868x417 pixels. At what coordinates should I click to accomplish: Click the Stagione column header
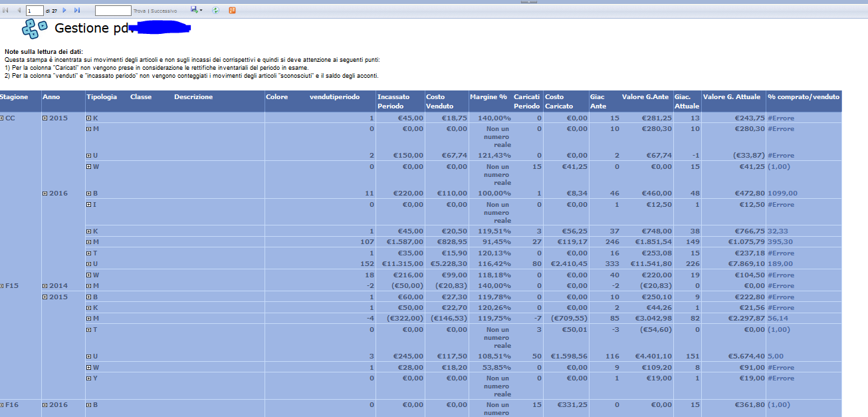click(x=14, y=97)
